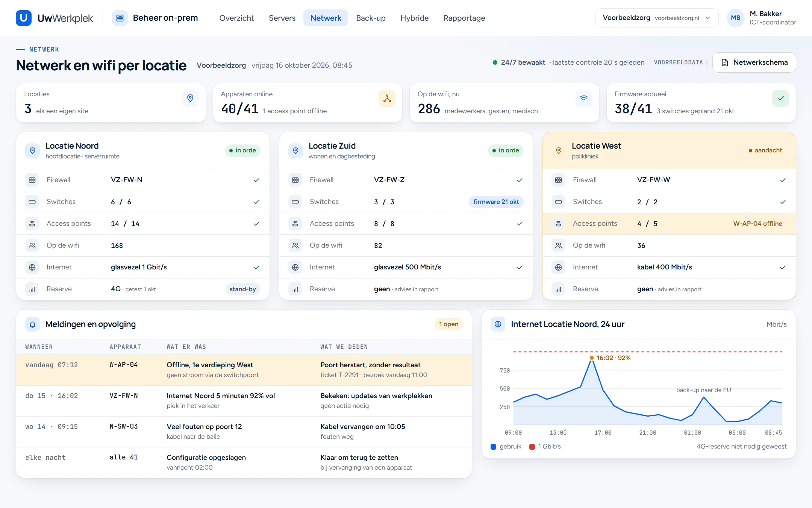This screenshot has height=508, width=812.
Task: Click the Locatie Noord pin icon
Action: [32, 151]
